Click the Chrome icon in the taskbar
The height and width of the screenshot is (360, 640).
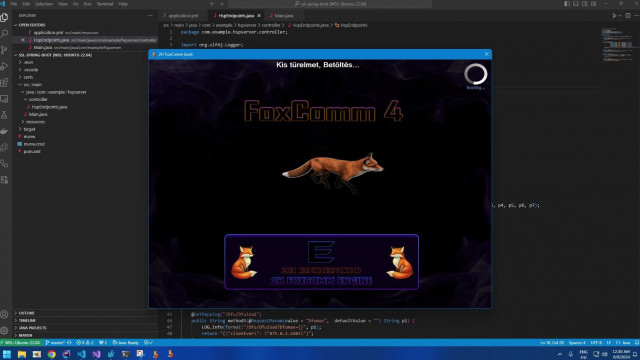tap(51, 354)
